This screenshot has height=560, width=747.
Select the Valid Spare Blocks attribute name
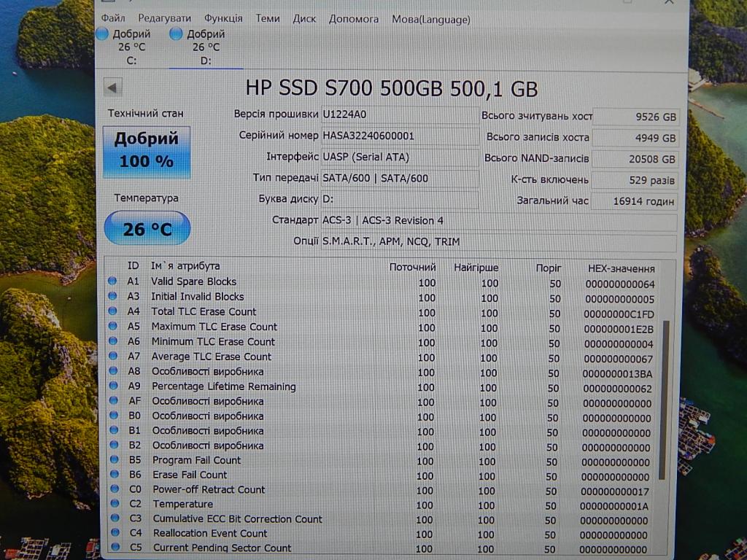point(193,281)
